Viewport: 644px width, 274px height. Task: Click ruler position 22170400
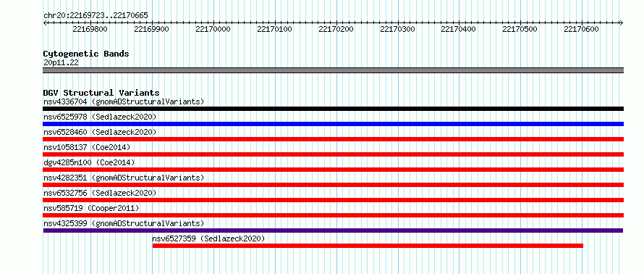click(458, 29)
